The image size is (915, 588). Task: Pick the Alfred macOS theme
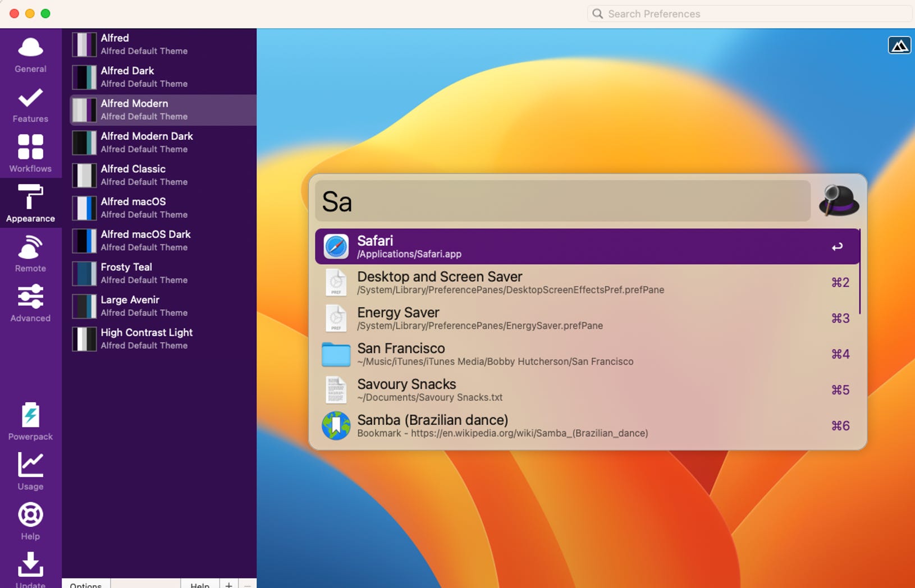[163, 208]
